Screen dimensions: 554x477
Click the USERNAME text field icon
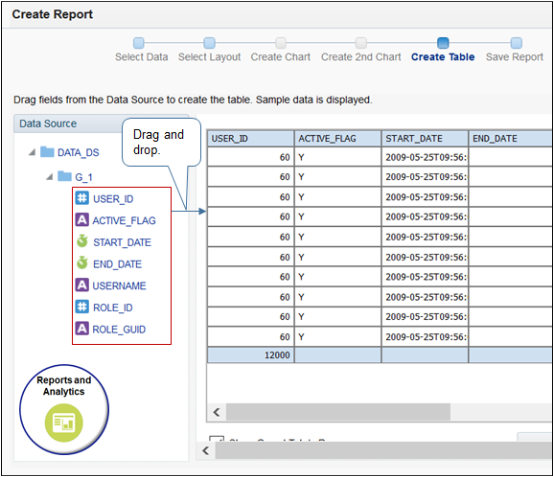pos(82,285)
